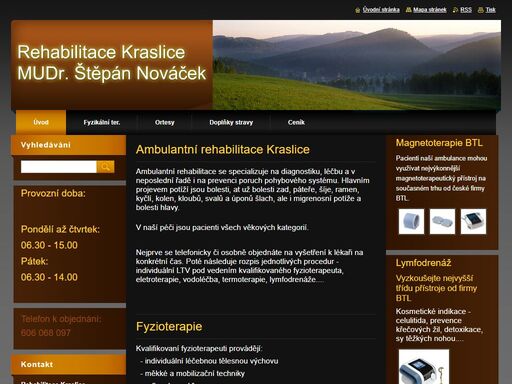This screenshot has width=512, height=384.
Task: Open the lymfodrenáž device image
Action: (x=424, y=367)
